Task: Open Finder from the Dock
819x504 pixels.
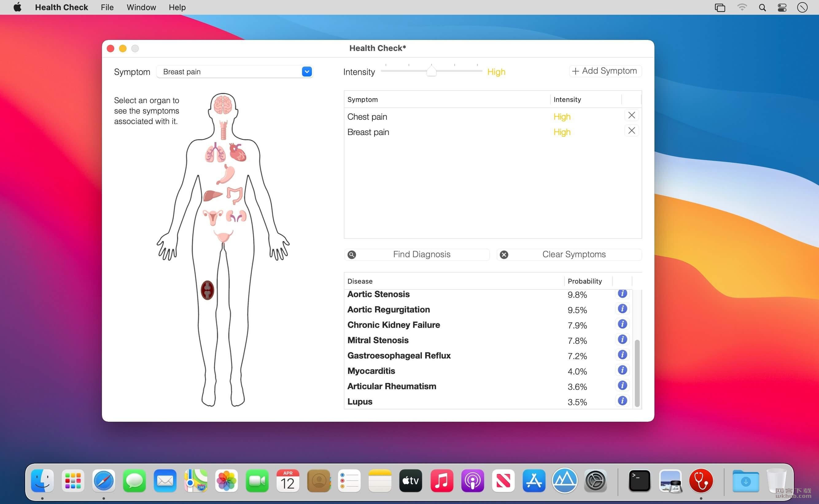Action: tap(42, 480)
